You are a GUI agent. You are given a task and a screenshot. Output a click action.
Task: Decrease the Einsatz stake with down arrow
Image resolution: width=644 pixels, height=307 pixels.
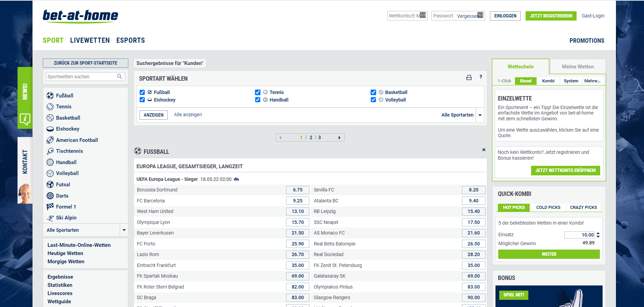[x=598, y=237]
